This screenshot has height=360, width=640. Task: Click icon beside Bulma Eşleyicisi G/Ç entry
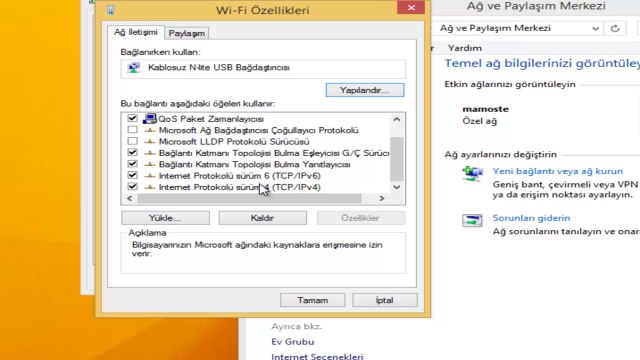(x=150, y=153)
